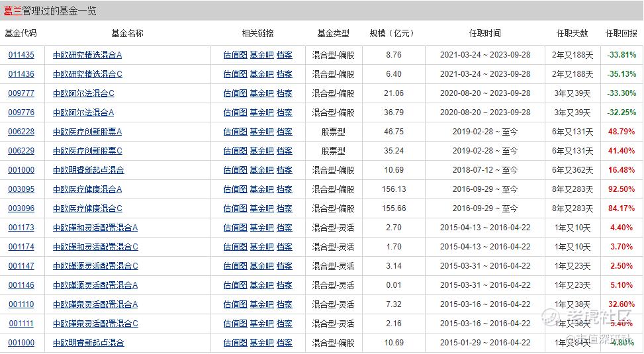The image size is (644, 354).
Task: Open 基金吧 for 中欧医疗健康混合C
Action: pos(261,208)
